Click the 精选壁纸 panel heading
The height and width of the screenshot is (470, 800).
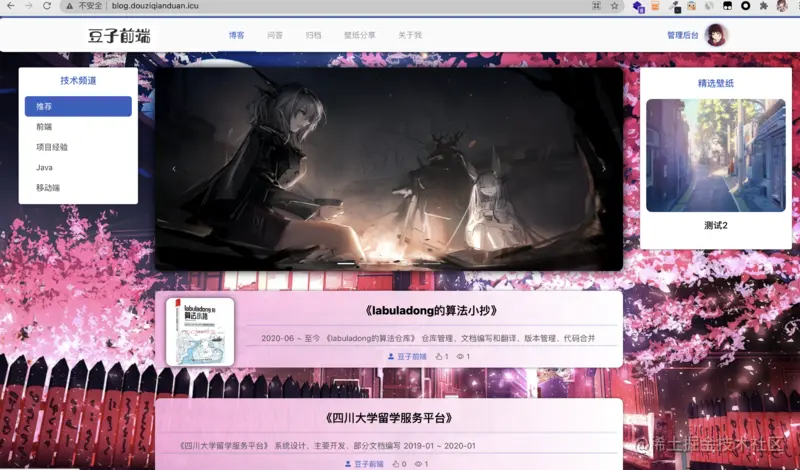(x=715, y=83)
